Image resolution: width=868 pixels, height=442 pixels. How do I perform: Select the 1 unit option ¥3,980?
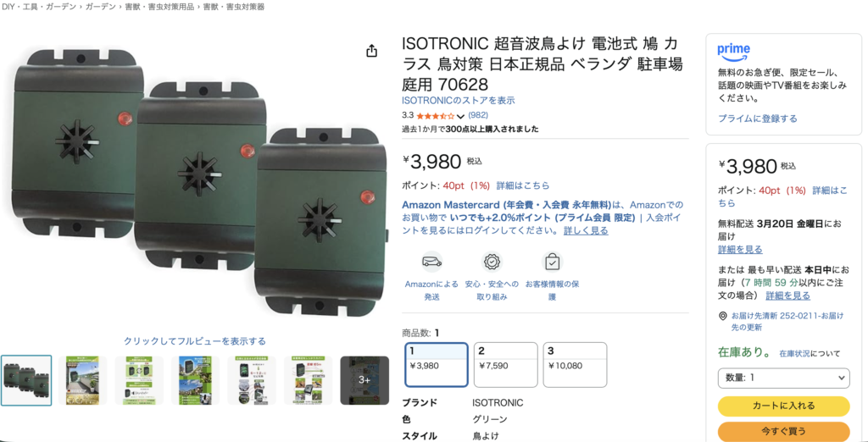click(437, 365)
